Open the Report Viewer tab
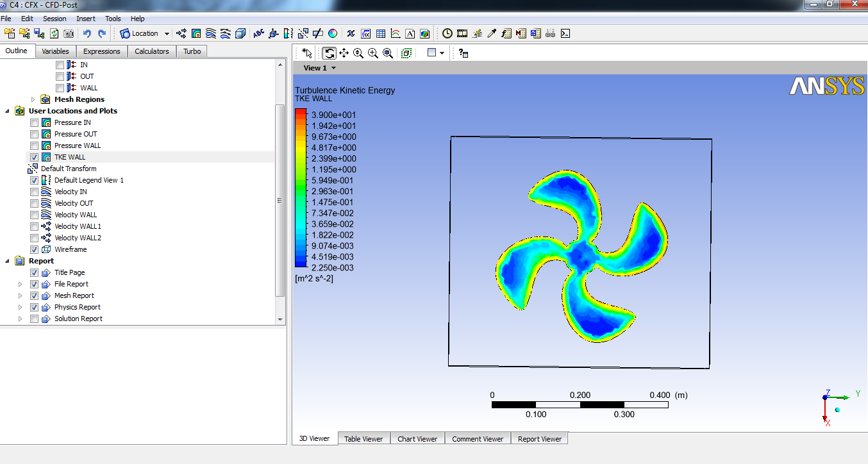This screenshot has height=464, width=868. coord(540,439)
